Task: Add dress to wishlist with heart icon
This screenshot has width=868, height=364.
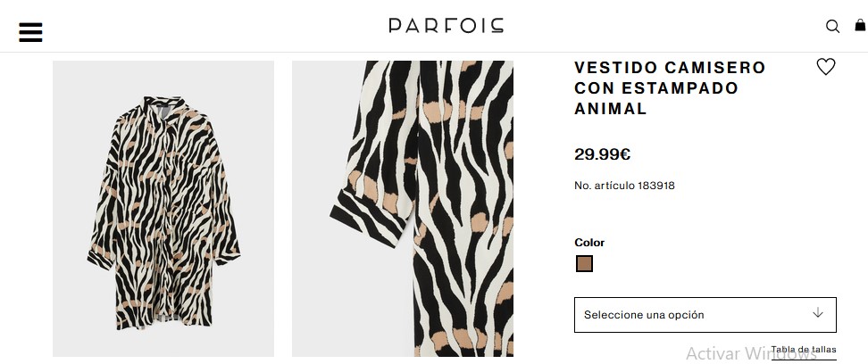Action: point(826,67)
